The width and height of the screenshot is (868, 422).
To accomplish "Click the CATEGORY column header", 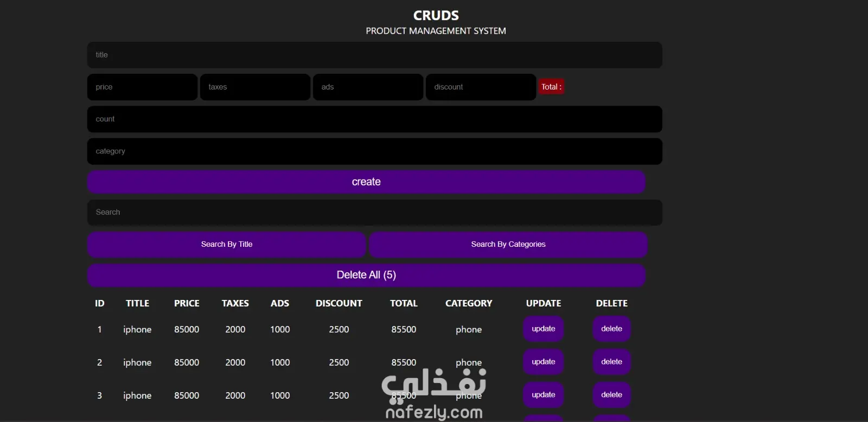I will (469, 303).
